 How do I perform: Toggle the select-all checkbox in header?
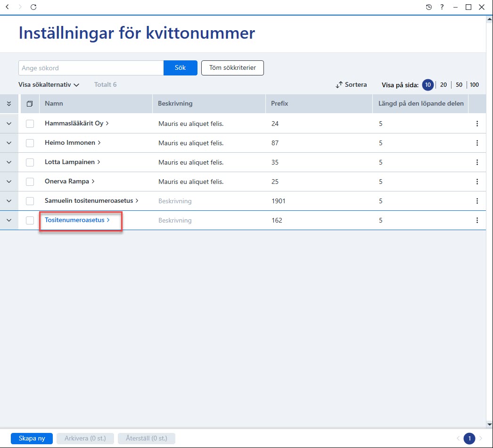pos(30,103)
